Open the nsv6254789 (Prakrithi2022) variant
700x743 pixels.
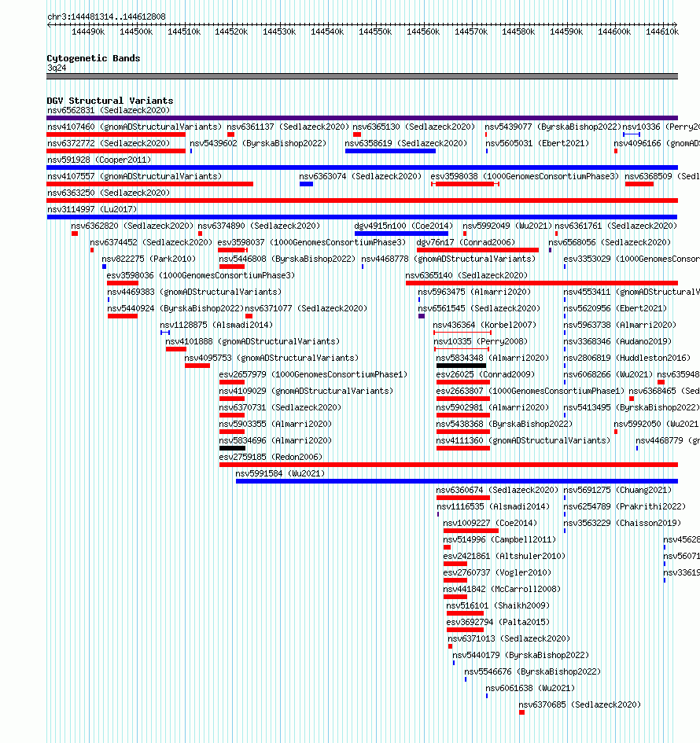coord(624,507)
